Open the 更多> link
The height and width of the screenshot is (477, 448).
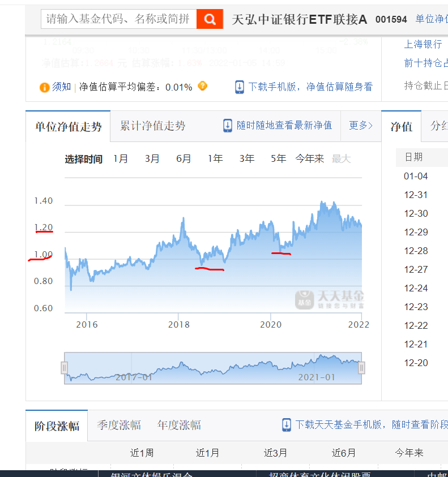pyautogui.click(x=361, y=126)
